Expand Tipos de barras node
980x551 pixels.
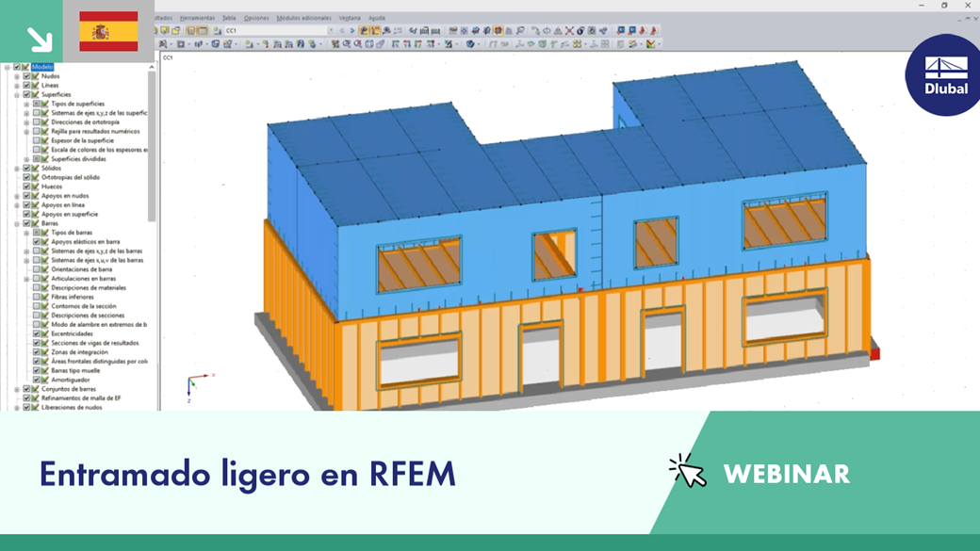(x=26, y=233)
